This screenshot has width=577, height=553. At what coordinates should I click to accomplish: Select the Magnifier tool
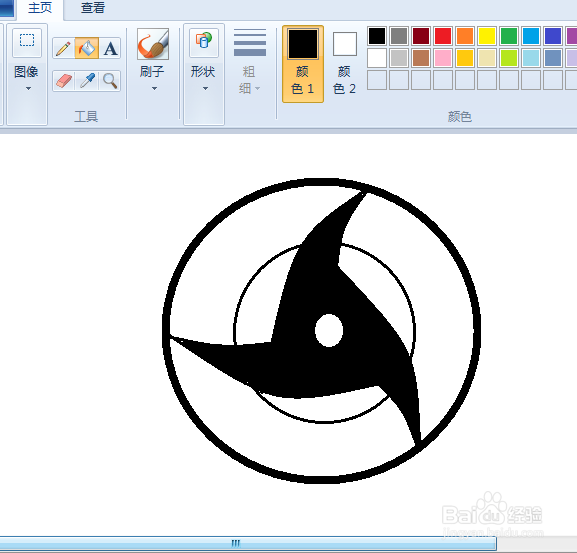click(110, 81)
